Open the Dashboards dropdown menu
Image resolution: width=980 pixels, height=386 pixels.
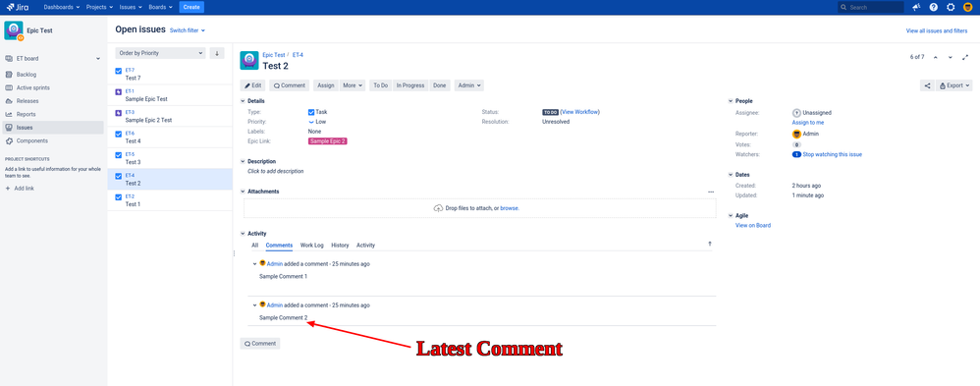pos(62,7)
